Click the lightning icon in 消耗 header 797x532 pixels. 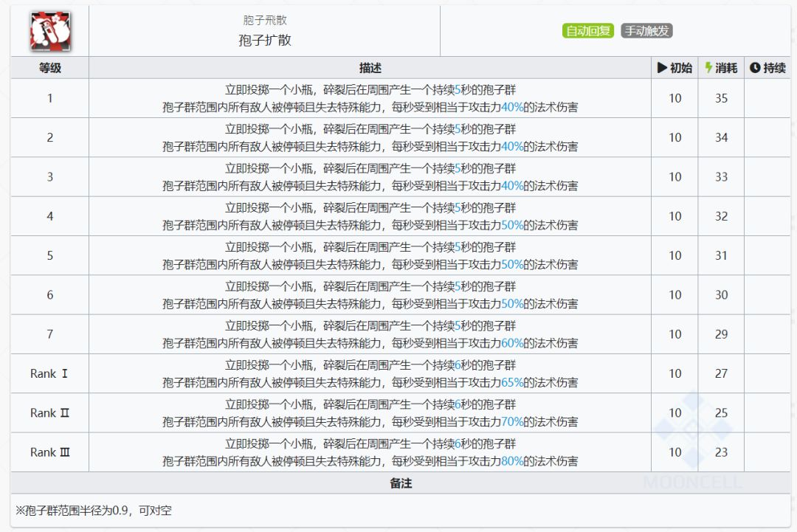708,68
